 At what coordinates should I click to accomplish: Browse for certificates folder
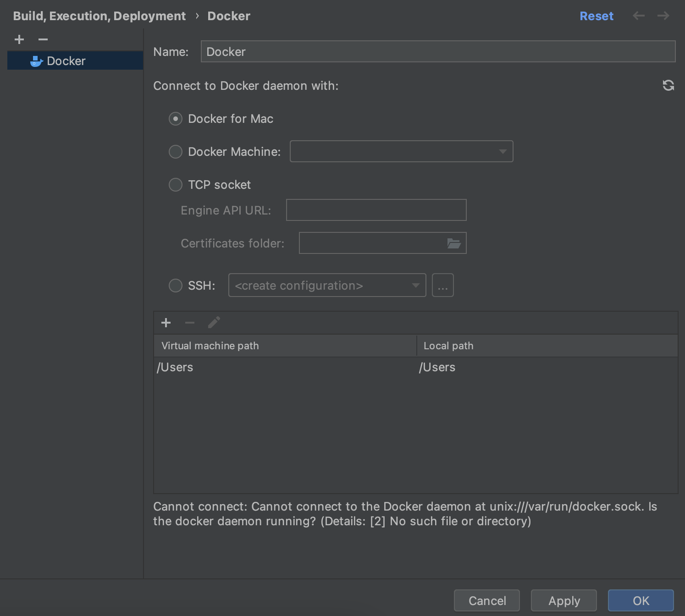454,243
